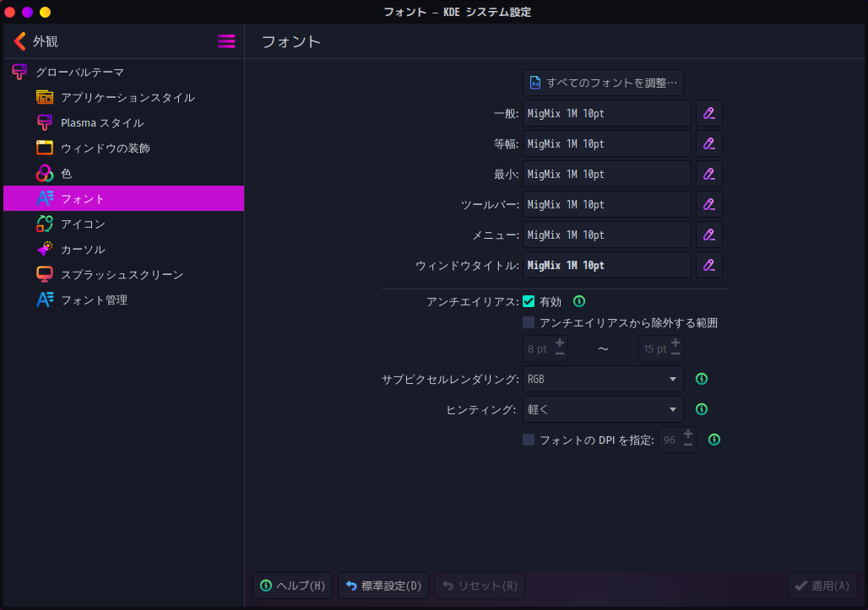Decrease the DPI 96 value

point(688,445)
